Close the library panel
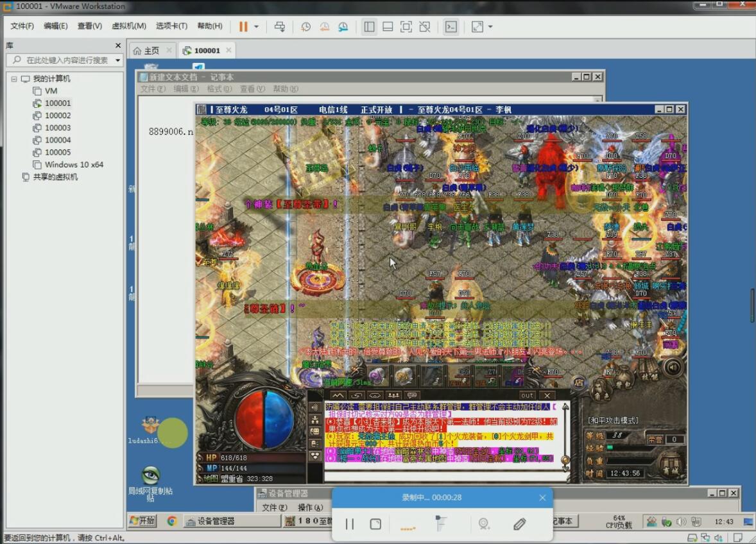The height and width of the screenshot is (544, 756). click(118, 46)
